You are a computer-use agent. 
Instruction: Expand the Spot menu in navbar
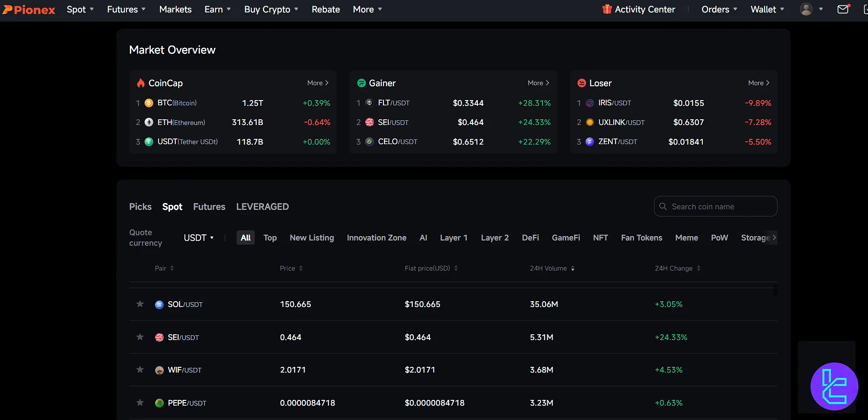(80, 9)
